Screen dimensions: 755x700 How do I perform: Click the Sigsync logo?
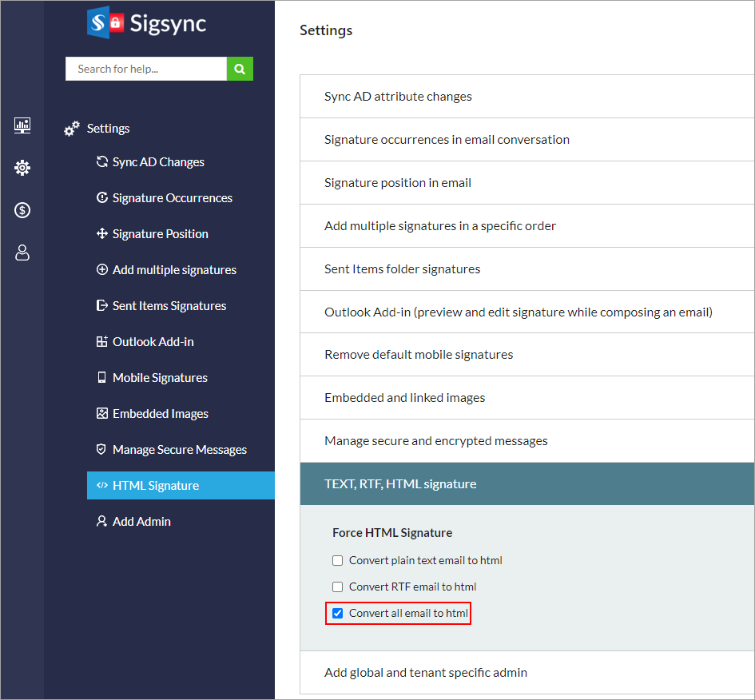[x=147, y=23]
